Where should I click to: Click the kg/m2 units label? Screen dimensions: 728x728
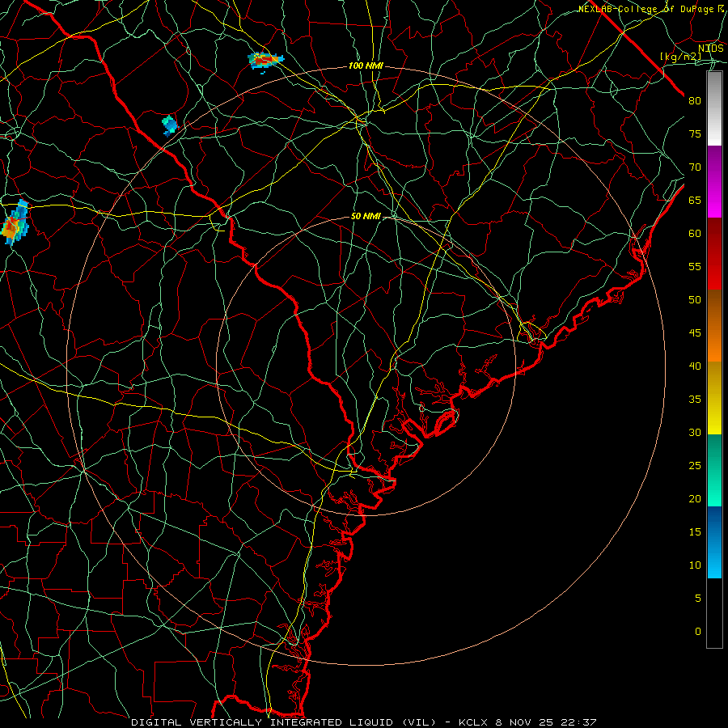pos(680,57)
